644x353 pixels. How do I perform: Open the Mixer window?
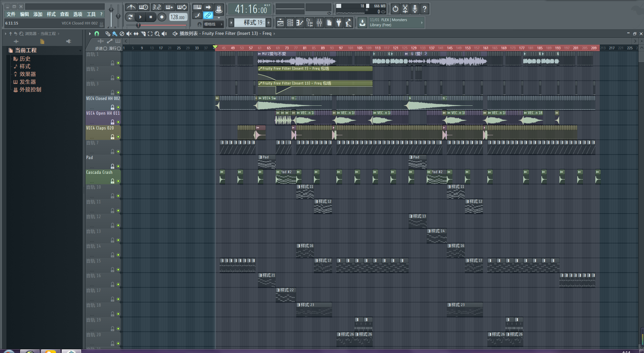click(319, 23)
